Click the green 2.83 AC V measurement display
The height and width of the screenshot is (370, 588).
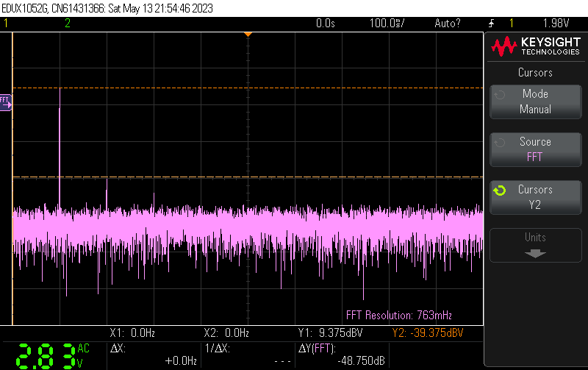click(52, 355)
